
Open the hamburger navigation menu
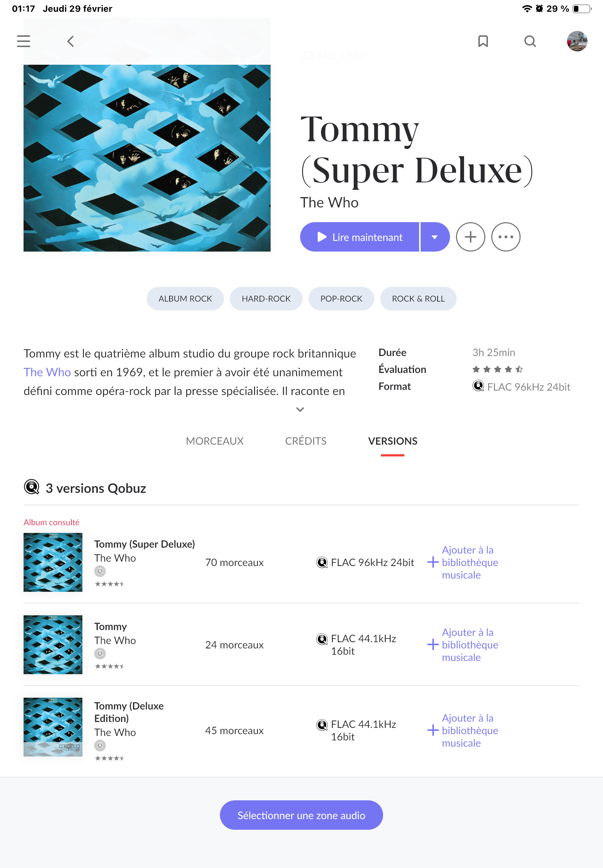(24, 41)
